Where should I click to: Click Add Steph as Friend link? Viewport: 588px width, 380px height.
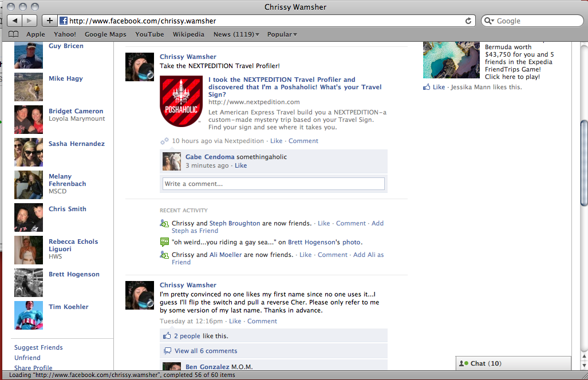tap(278, 227)
